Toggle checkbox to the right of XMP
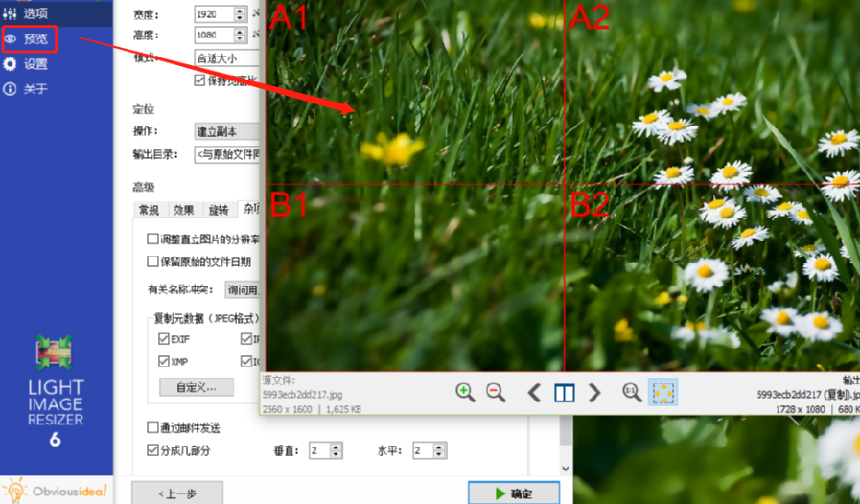Screen dimensions: 860x504 tap(246, 361)
